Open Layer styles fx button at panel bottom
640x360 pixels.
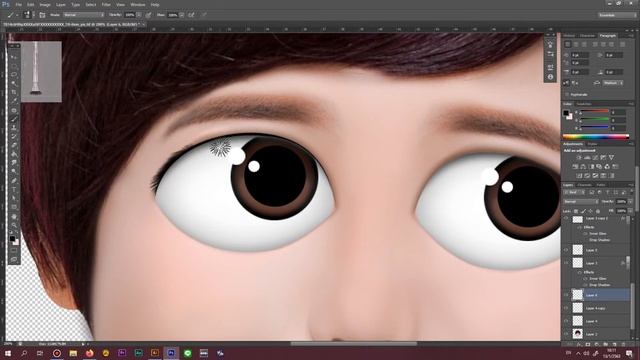pos(579,344)
